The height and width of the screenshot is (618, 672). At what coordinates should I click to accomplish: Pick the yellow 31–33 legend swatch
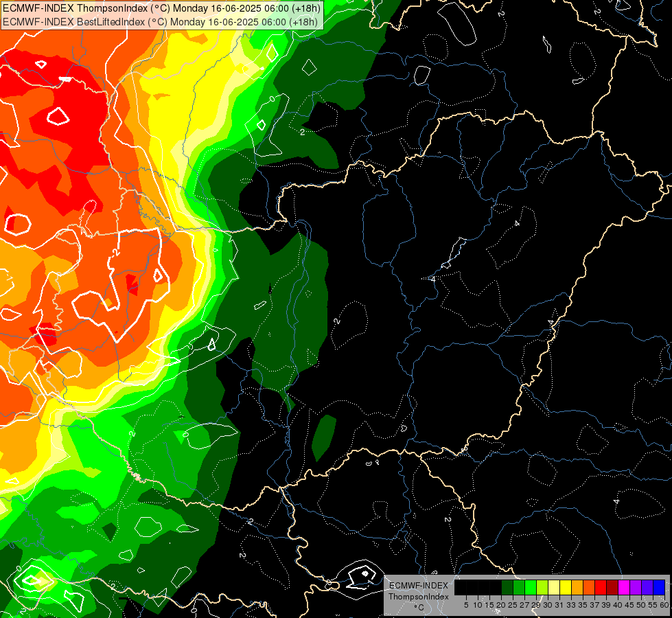566,587
